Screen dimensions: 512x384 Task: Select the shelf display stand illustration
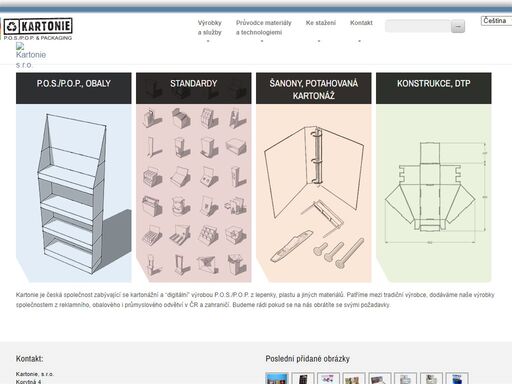pyautogui.click(x=74, y=193)
